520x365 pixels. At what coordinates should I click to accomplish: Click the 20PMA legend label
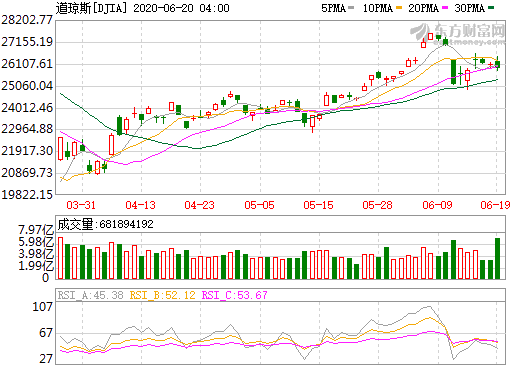[423, 8]
